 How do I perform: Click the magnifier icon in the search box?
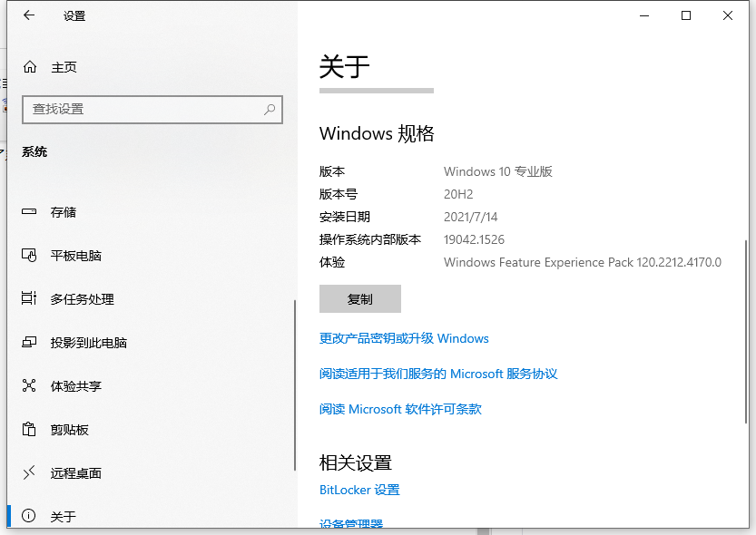point(270,109)
